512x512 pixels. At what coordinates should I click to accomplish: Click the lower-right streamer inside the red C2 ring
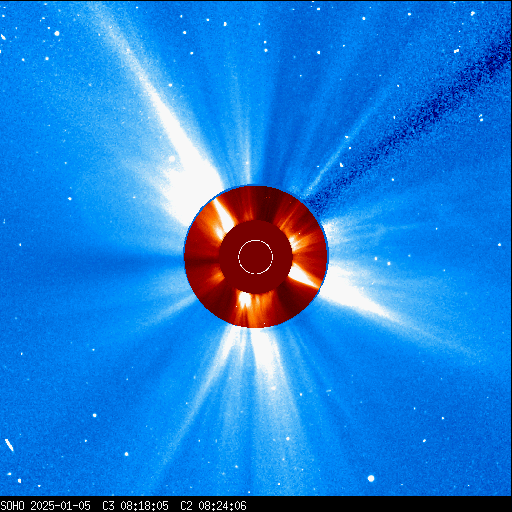(303, 277)
